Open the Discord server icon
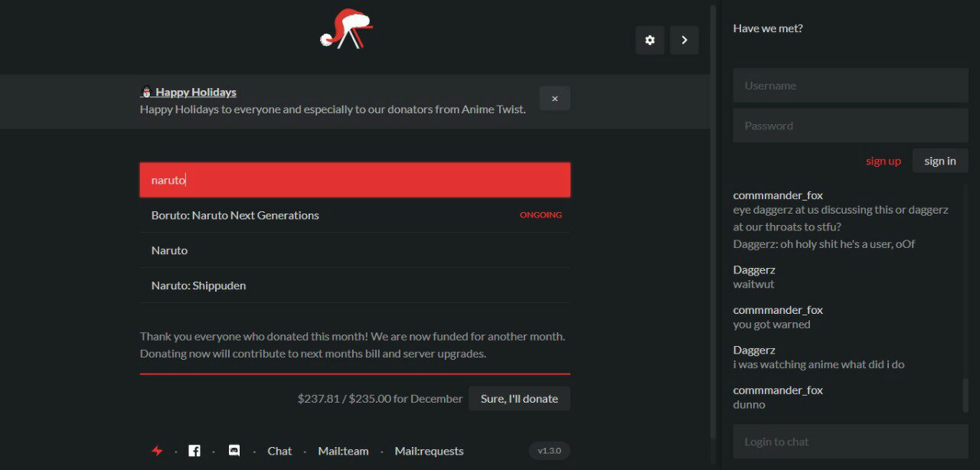Screen dimensions: 980x470 tap(234, 451)
